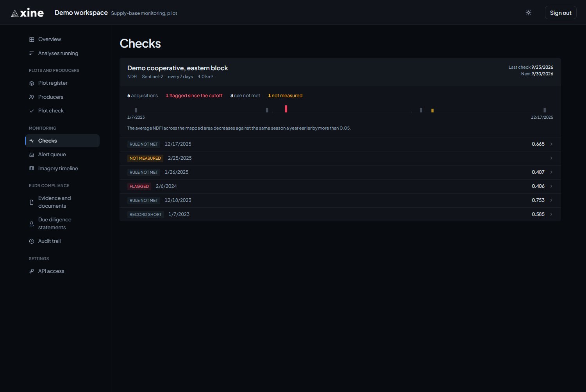Toggle the light/dark theme sun icon
The height and width of the screenshot is (392, 586).
(529, 12)
